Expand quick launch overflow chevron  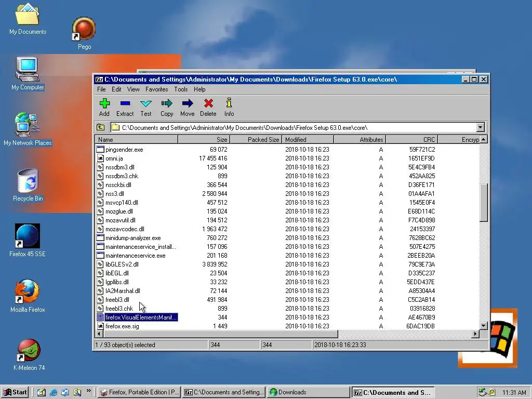[88, 391]
